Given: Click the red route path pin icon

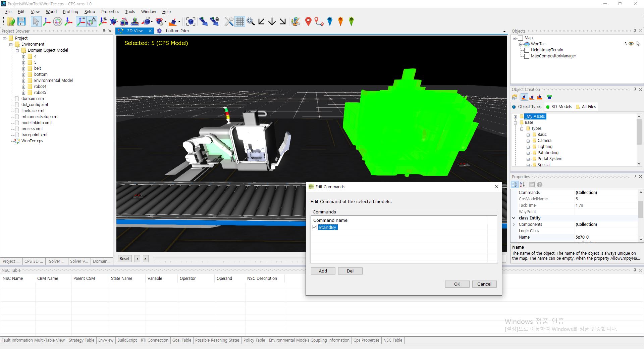Looking at the screenshot, I should pos(319,21).
